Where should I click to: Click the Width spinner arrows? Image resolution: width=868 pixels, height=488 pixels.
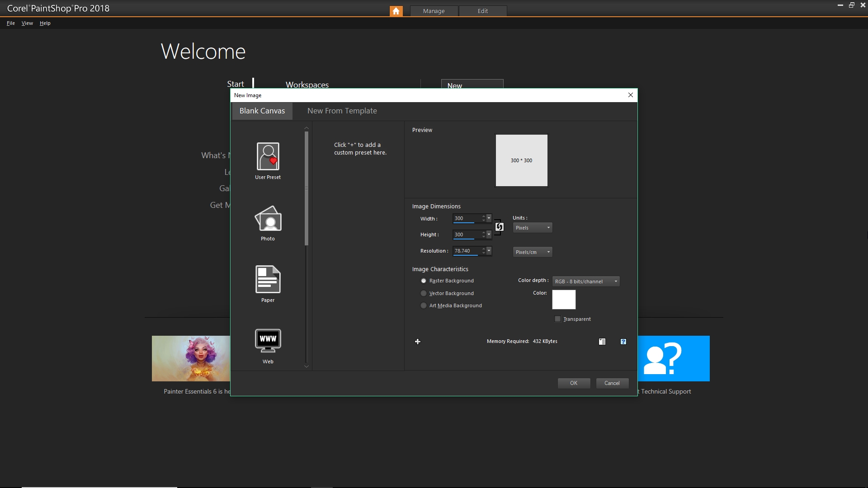point(484,218)
